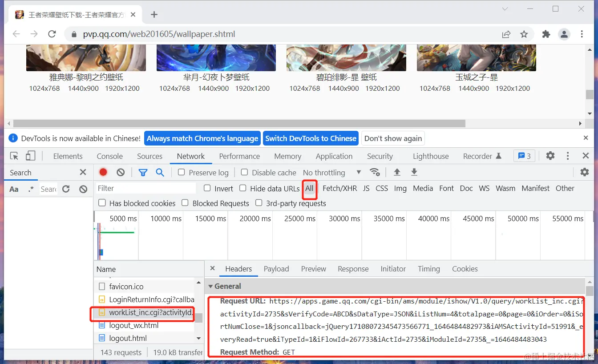Click the network Filter text field

146,188
